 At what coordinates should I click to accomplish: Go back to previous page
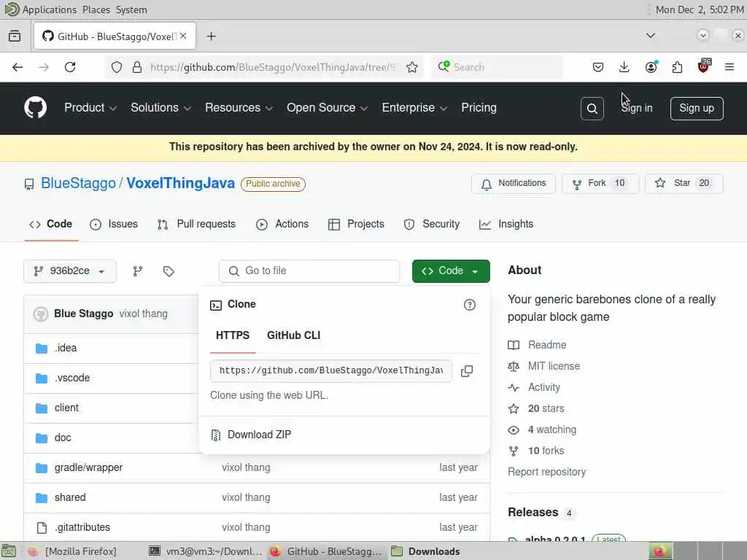(x=18, y=67)
